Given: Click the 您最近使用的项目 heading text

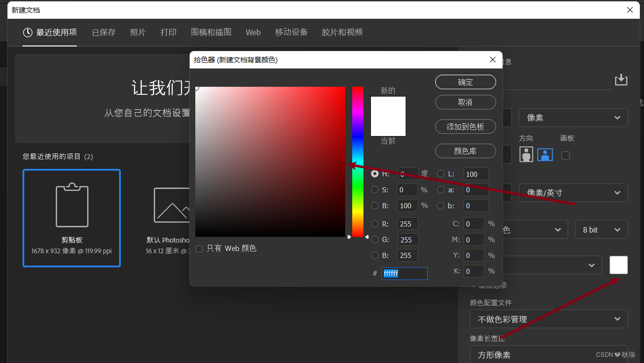Looking at the screenshot, I should (x=52, y=156).
